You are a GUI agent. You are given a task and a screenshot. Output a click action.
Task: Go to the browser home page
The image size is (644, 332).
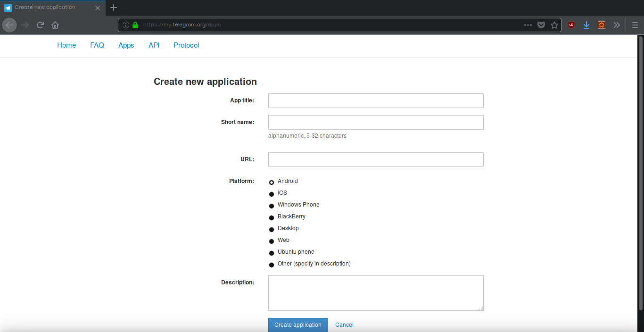tap(55, 25)
